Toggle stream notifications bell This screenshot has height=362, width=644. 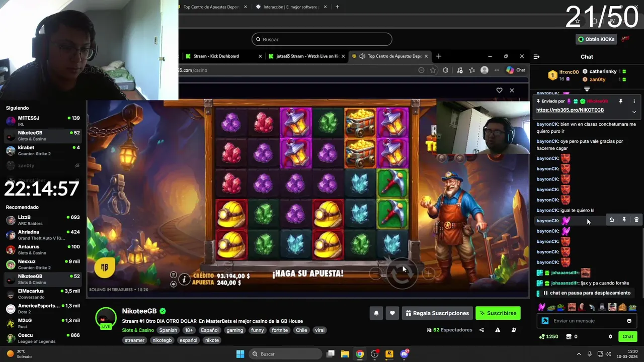[376, 313]
